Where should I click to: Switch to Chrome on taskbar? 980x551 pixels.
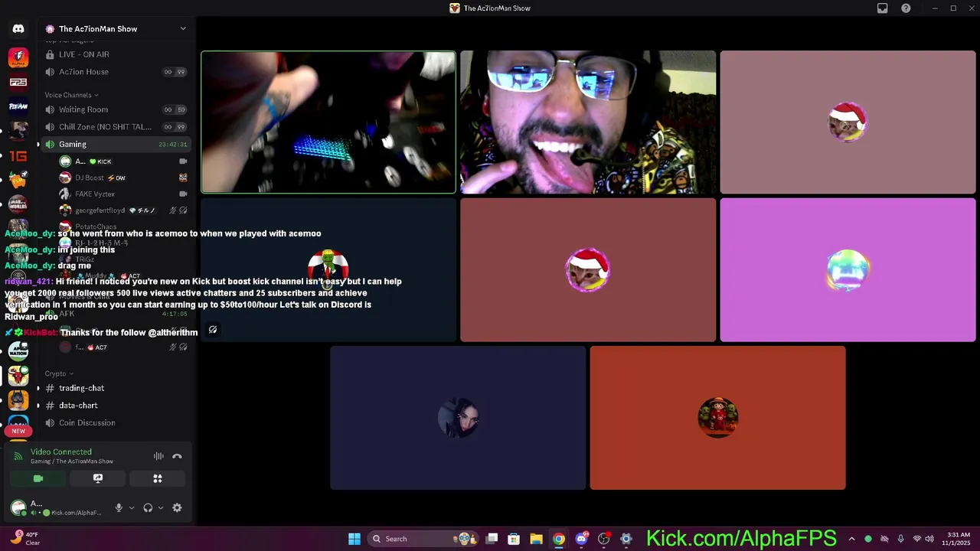point(559,539)
